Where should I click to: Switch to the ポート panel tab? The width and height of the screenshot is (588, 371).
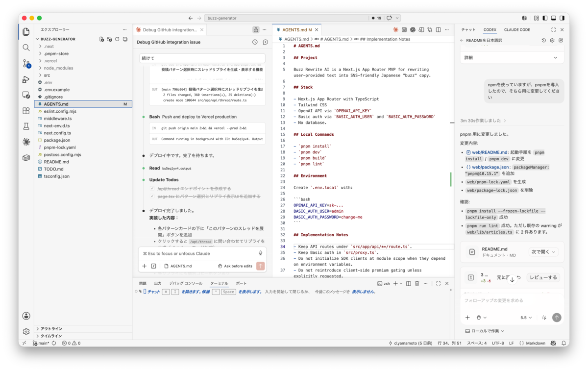tap(241, 283)
